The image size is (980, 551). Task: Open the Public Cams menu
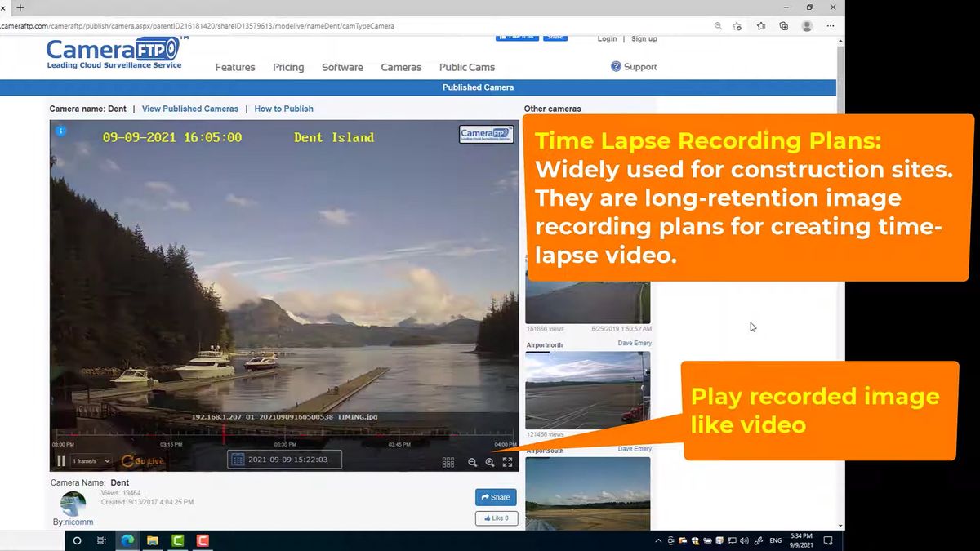tap(467, 67)
